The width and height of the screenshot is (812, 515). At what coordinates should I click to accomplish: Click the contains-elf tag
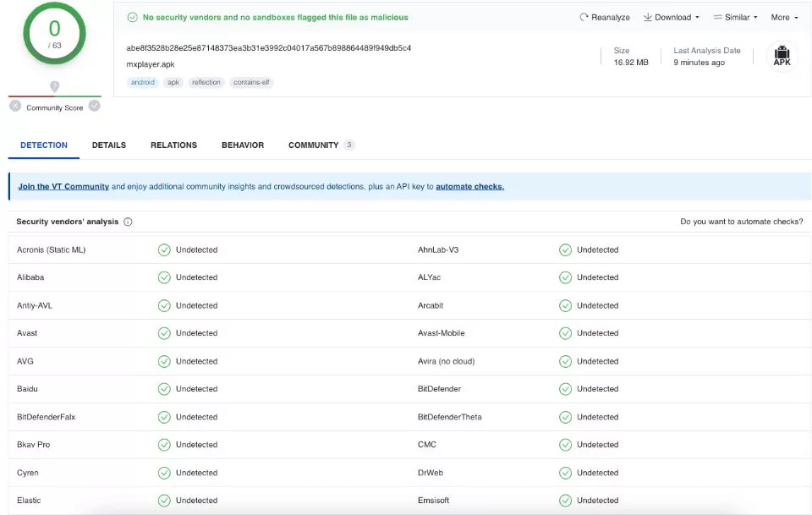click(251, 82)
